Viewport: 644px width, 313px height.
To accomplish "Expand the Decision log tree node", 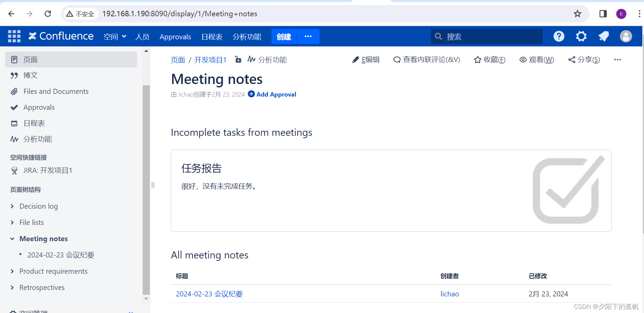I will [12, 206].
